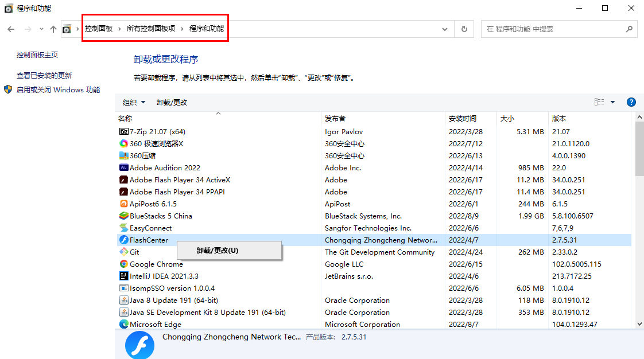
Task: Click the IsompSSO program icon
Action: click(x=123, y=288)
